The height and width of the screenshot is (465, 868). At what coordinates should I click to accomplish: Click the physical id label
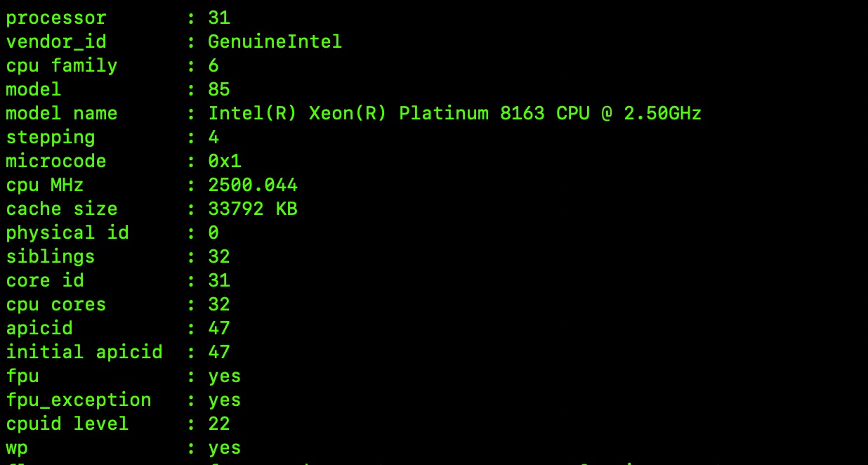tap(67, 232)
